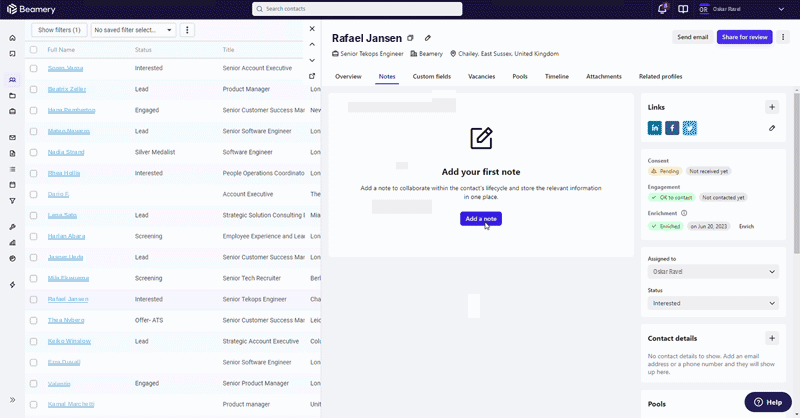Show enrichment info tooltip icon

684,213
